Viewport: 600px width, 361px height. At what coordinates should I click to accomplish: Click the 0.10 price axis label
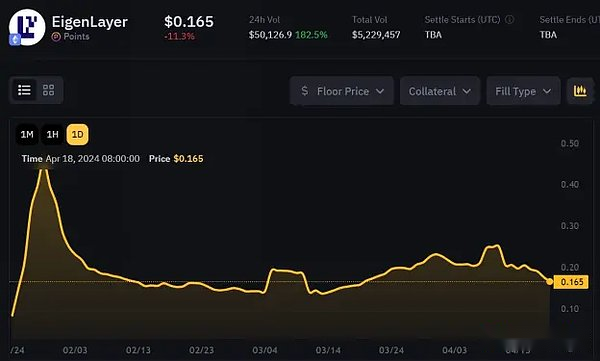(x=570, y=309)
